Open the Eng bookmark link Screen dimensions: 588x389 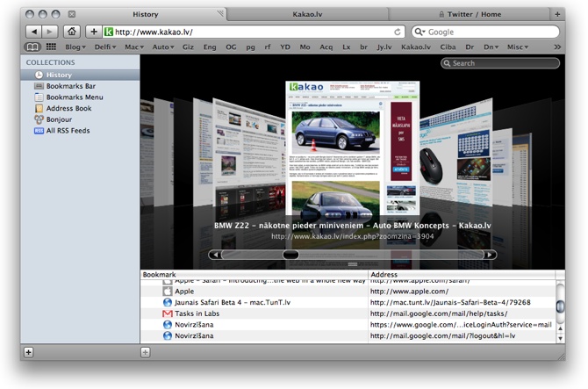[210, 47]
